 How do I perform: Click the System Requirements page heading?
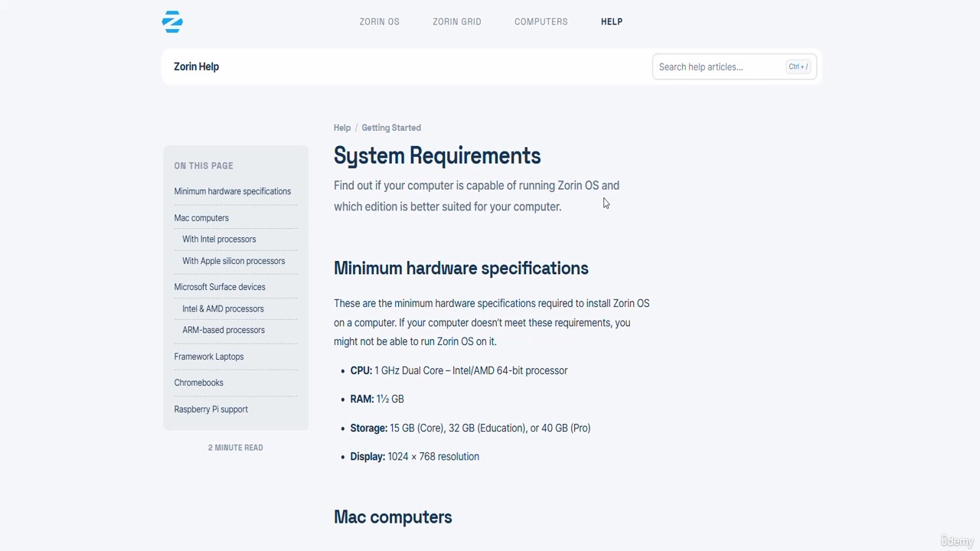tap(437, 156)
